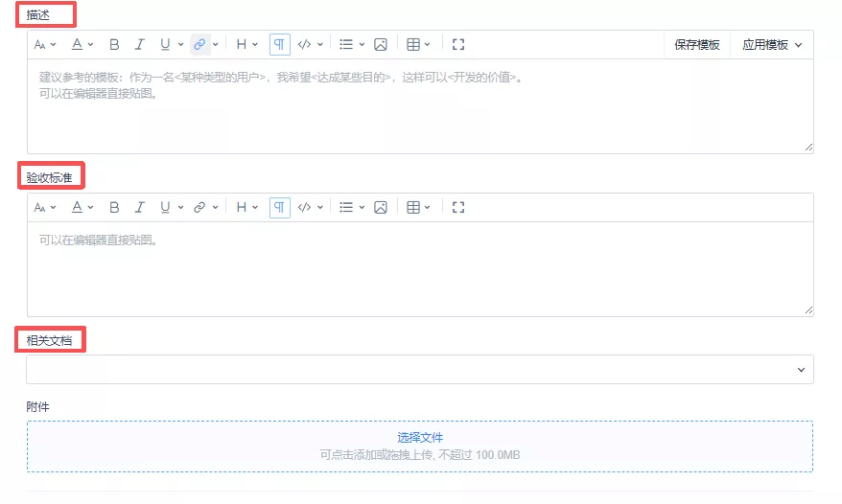842x504 pixels.
Task: Toggle italic in 验收标准 editor
Action: (140, 207)
